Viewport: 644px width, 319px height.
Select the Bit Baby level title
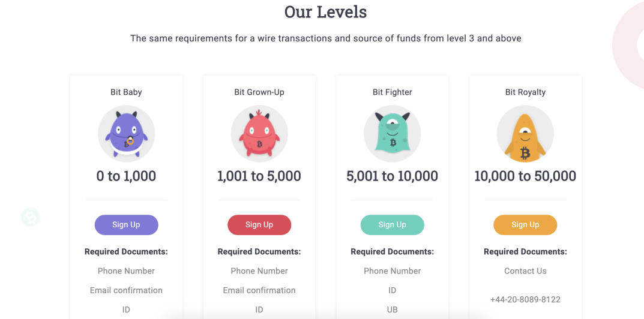126,92
